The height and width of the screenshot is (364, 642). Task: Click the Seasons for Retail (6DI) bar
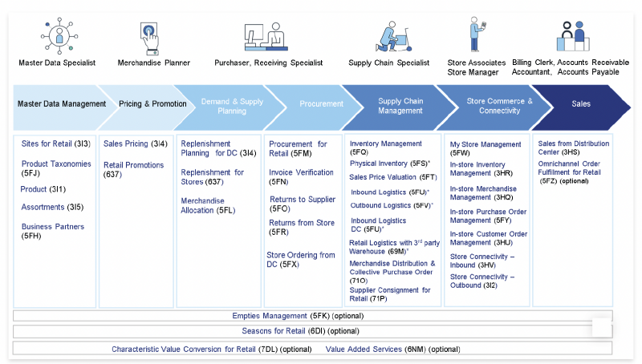click(312, 331)
